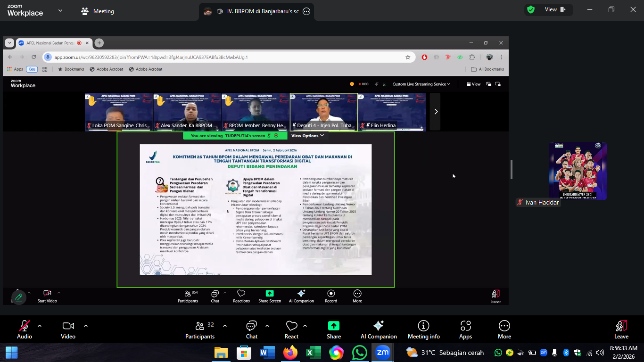644x362 pixels.
Task: Open WhatsApp from the Windows taskbar
Action: pyautogui.click(x=359, y=353)
